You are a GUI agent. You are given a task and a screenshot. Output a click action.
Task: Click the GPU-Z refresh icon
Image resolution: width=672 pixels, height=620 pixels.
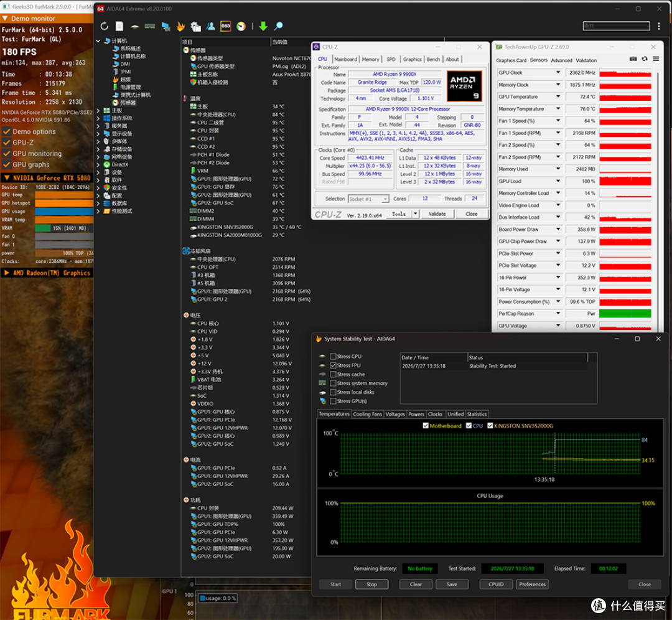645,59
